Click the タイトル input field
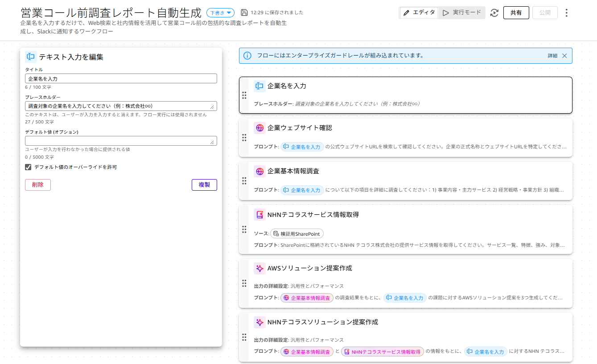 (121, 78)
